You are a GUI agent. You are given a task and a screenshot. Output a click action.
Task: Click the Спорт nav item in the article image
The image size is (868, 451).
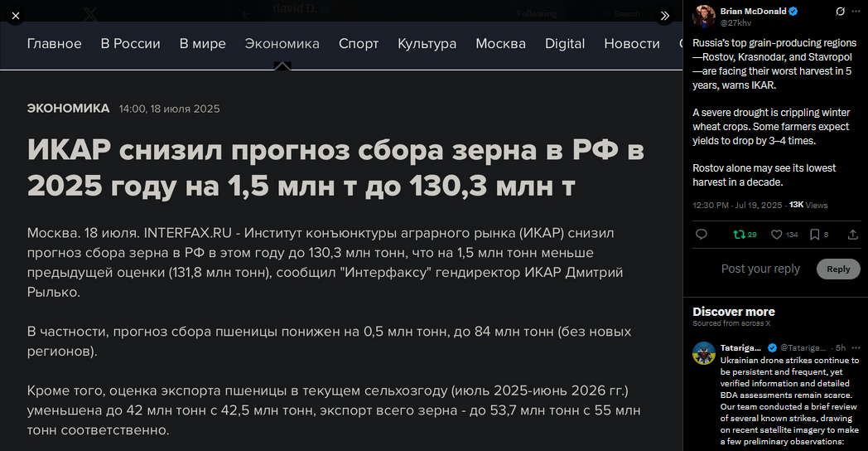point(359,44)
